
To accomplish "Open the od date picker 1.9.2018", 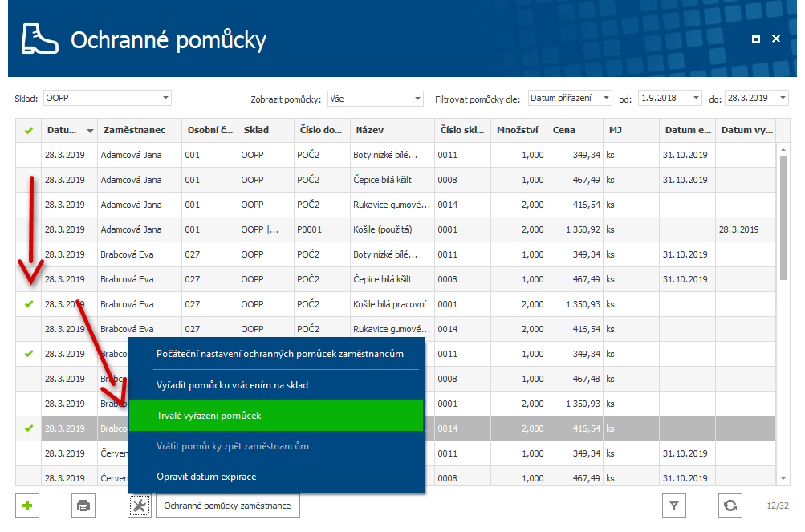I will click(x=696, y=98).
